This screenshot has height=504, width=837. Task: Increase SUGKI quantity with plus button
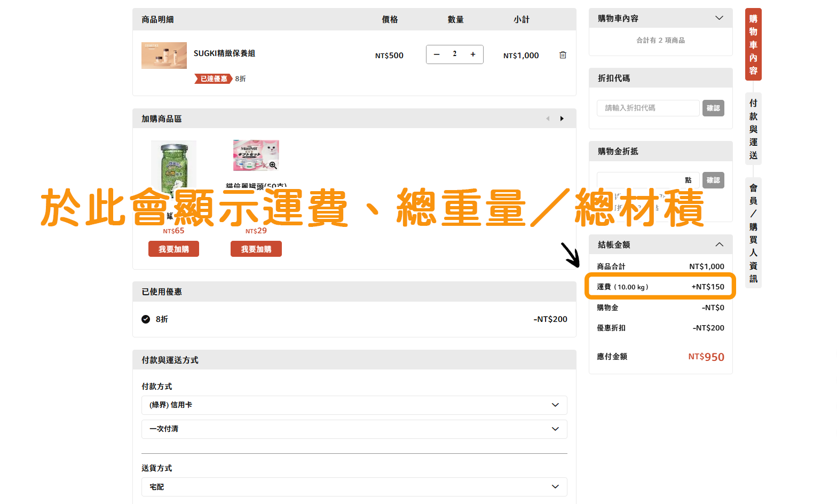[473, 54]
